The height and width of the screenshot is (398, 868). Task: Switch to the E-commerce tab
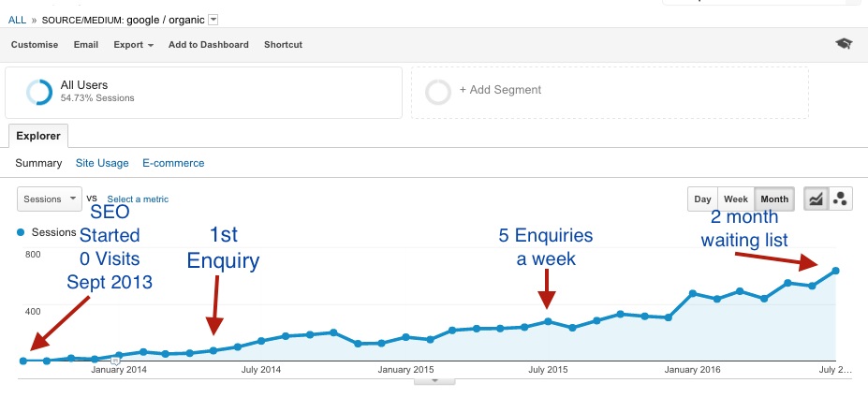coord(173,163)
